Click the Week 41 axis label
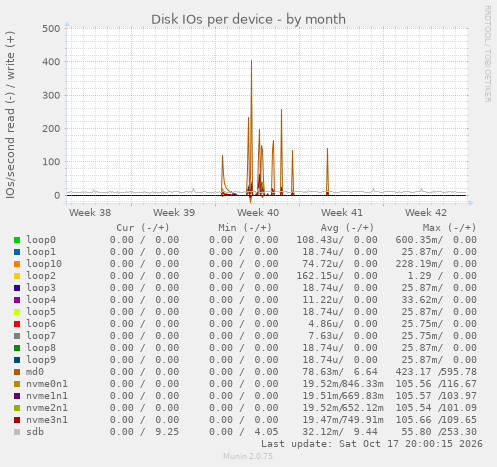Screen dimensions: 497x467 click(342, 212)
